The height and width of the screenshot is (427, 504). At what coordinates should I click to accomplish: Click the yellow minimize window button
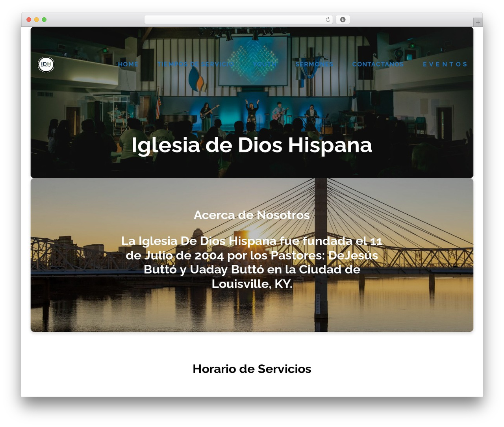37,20
